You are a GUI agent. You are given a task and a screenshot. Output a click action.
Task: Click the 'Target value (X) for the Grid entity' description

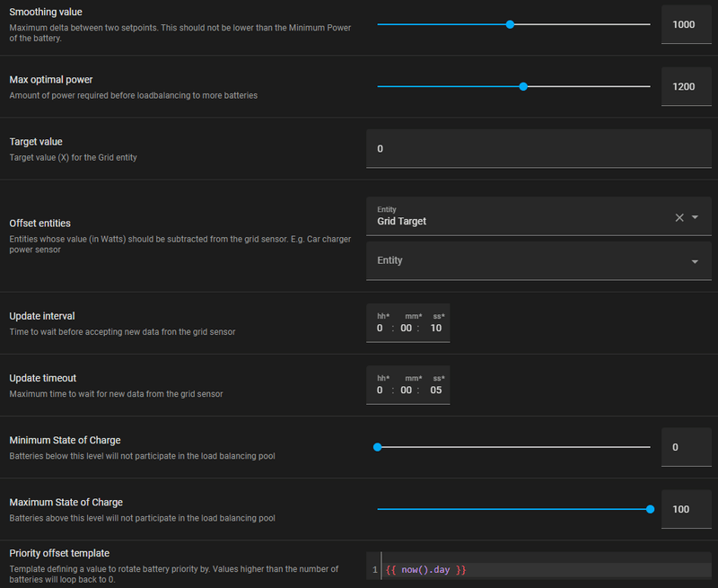coord(74,157)
